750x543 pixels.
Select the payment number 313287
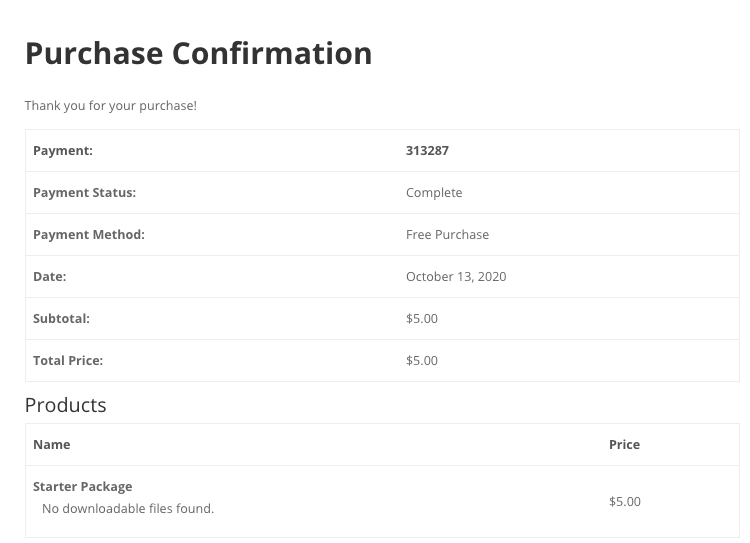click(x=427, y=151)
